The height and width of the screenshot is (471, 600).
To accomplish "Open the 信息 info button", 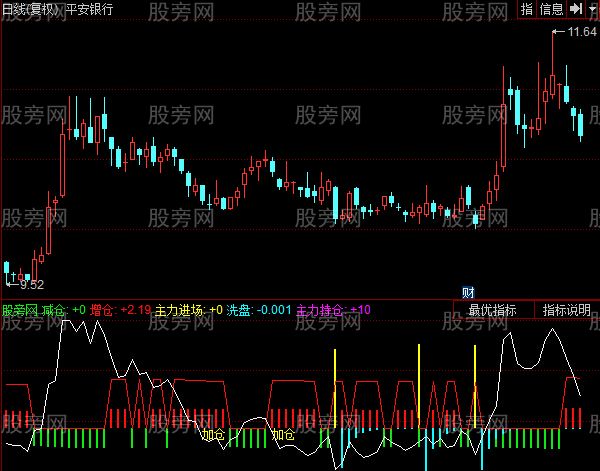I will pyautogui.click(x=551, y=9).
